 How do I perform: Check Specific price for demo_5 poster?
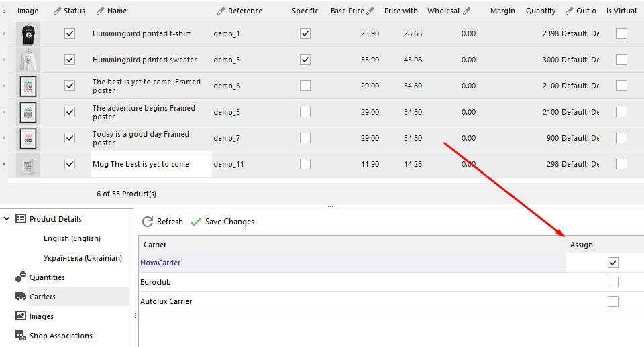[x=305, y=112]
